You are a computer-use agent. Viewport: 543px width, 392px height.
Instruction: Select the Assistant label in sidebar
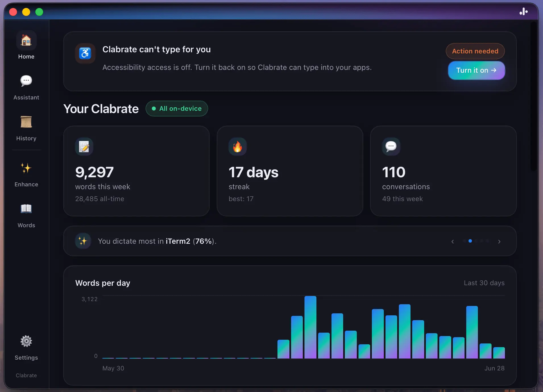click(x=26, y=97)
